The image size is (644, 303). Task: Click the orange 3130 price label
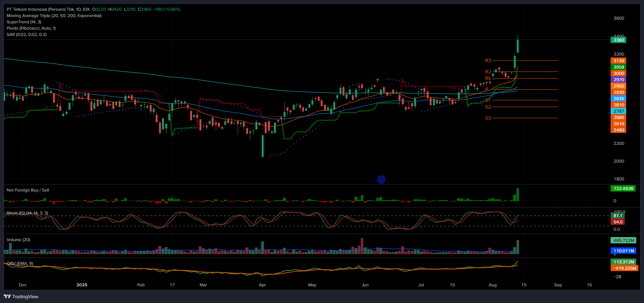click(x=618, y=61)
